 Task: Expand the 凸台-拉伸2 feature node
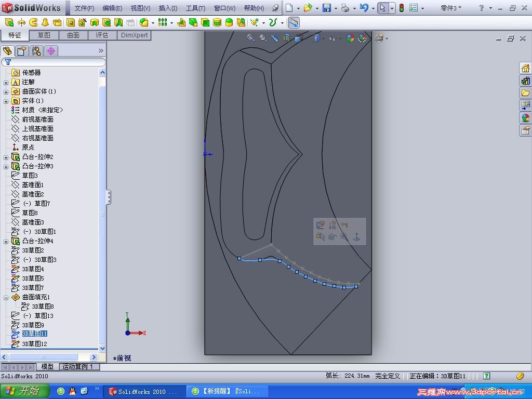click(x=6, y=157)
